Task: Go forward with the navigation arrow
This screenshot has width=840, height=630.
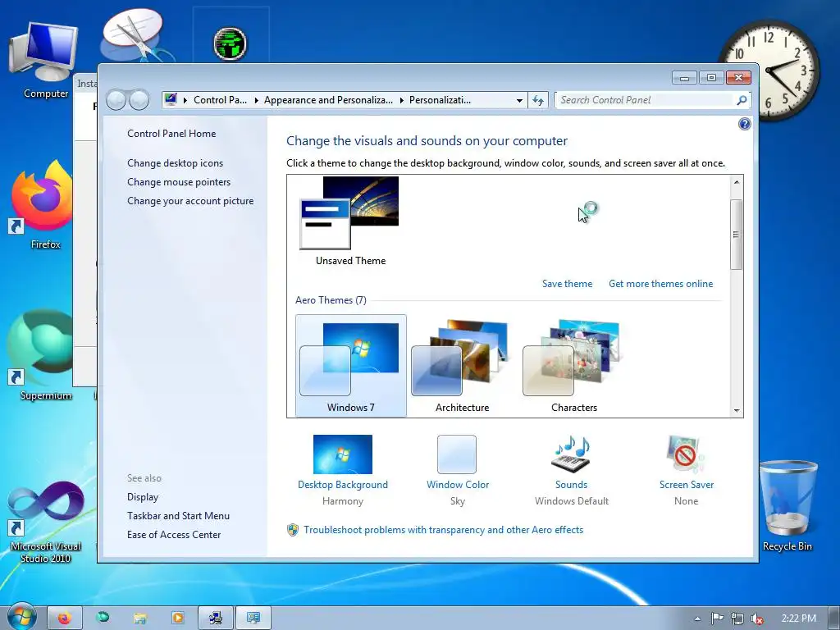Action: tap(139, 100)
